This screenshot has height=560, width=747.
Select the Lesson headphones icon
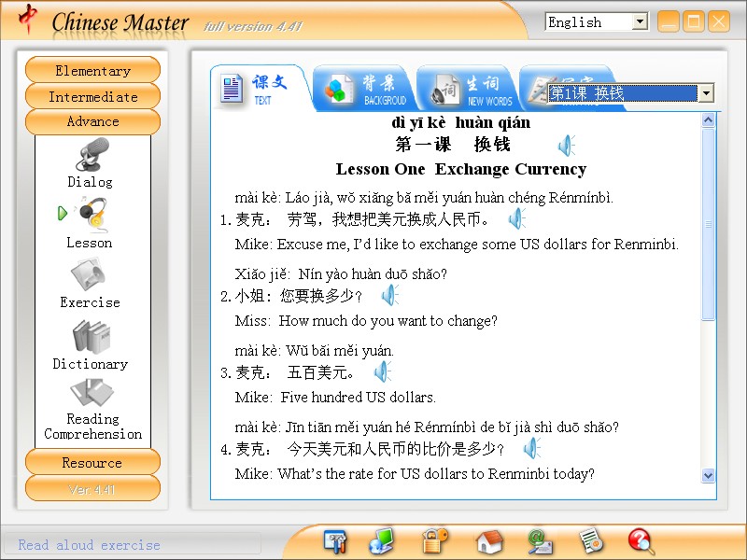pos(93,215)
